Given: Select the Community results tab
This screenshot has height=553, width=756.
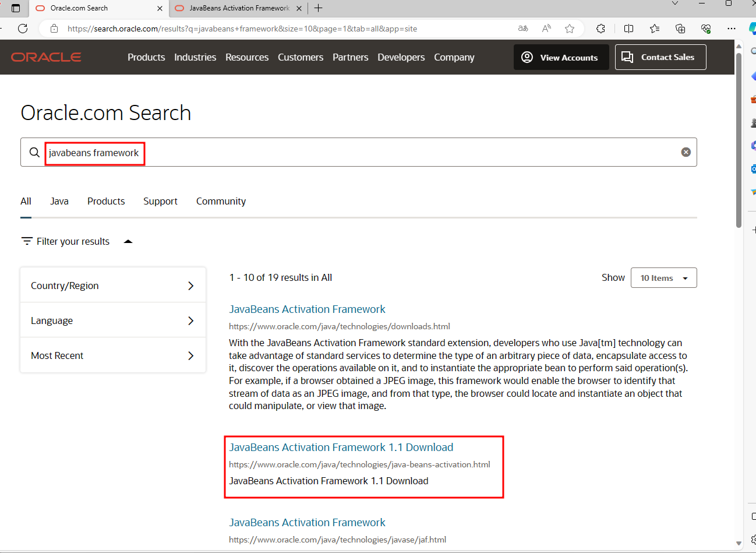Looking at the screenshot, I should pos(221,201).
